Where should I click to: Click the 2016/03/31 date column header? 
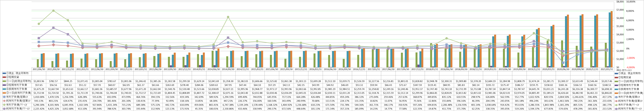(x=316, y=69)
